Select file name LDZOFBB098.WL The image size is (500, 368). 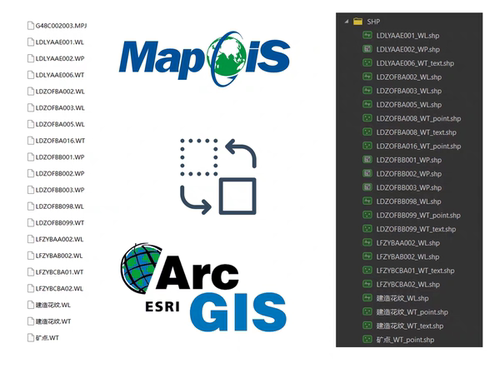pos(60,206)
